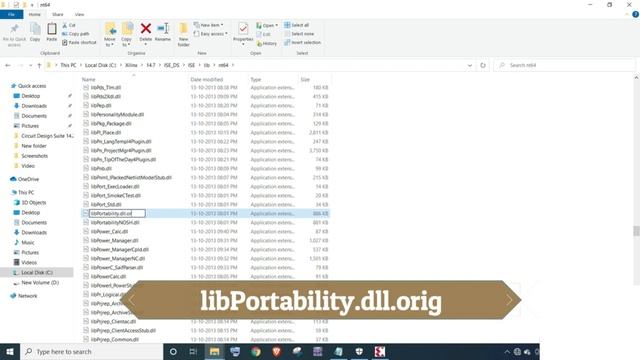Click the Paste clipboard icon
Screen dimensions: 640x360
pyautogui.click(x=51, y=29)
